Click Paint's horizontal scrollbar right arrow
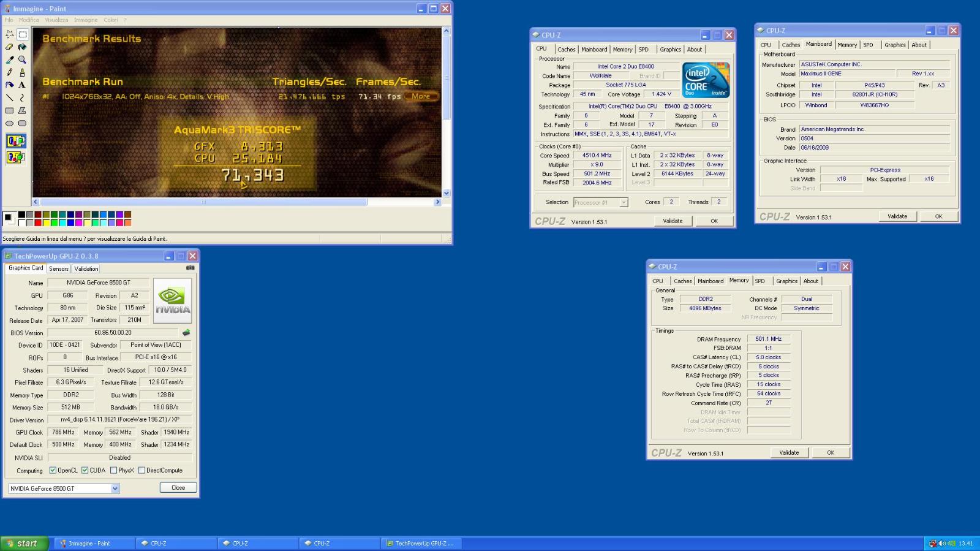 point(437,202)
